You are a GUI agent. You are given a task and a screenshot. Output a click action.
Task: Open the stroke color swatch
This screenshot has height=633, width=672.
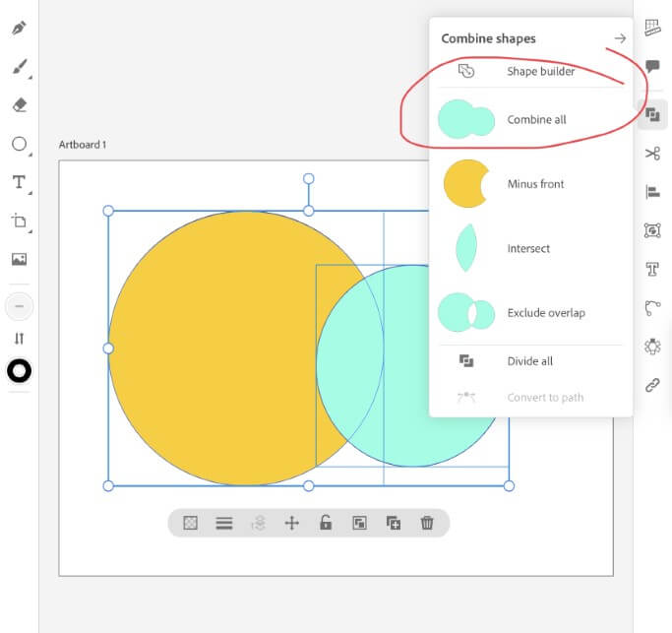point(20,371)
